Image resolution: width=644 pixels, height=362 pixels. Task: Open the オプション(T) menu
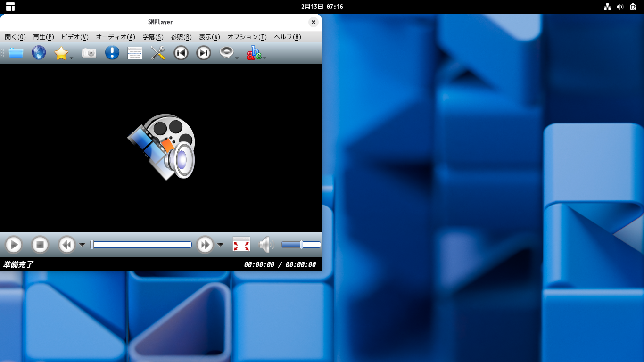click(247, 37)
